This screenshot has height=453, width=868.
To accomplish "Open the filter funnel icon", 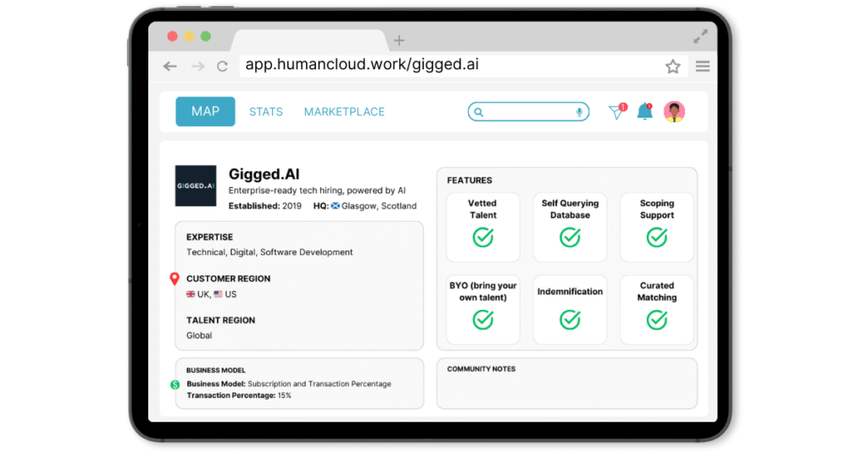I will coord(616,112).
